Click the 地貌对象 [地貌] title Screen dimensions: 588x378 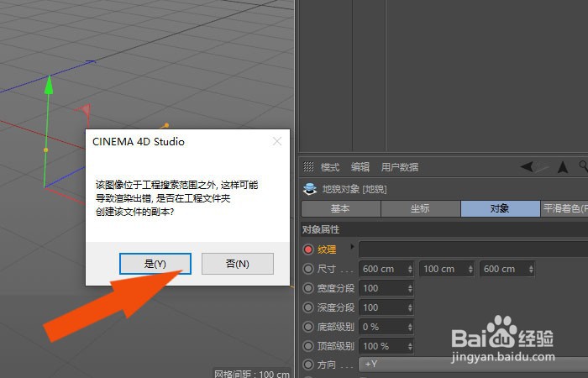tap(354, 189)
